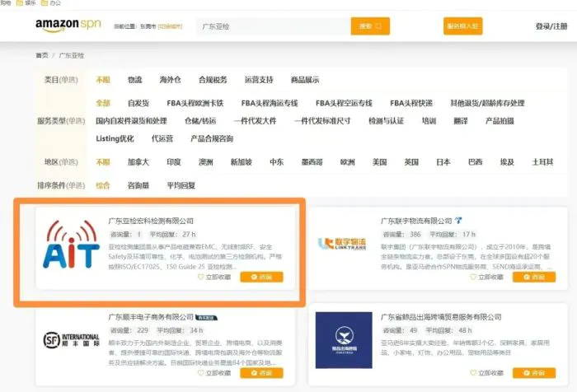Open bookmarks folder labeled 娱乐
Image resolution: width=577 pixels, height=392 pixels.
click(26, 3)
